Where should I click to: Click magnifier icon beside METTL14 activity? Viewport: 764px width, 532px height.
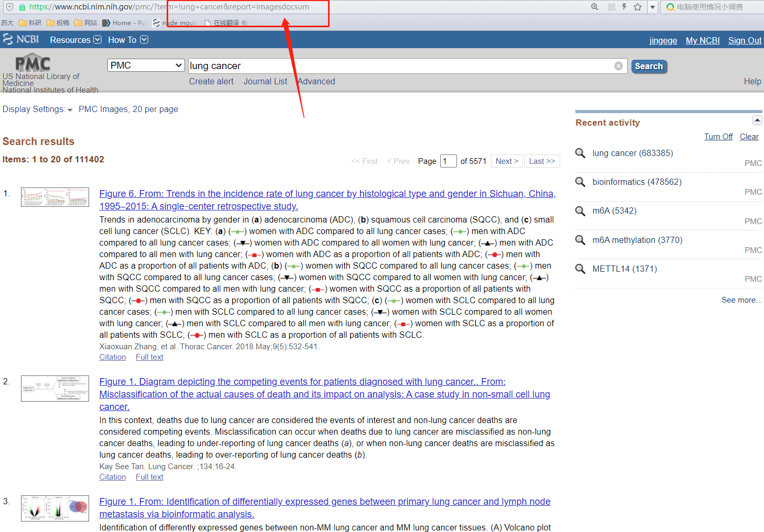point(580,269)
